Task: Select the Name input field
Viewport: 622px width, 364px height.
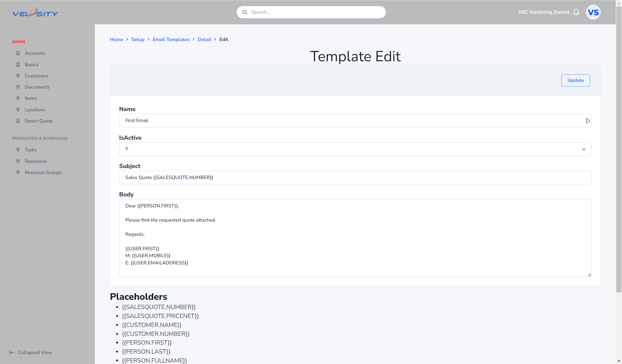Action: point(355,121)
